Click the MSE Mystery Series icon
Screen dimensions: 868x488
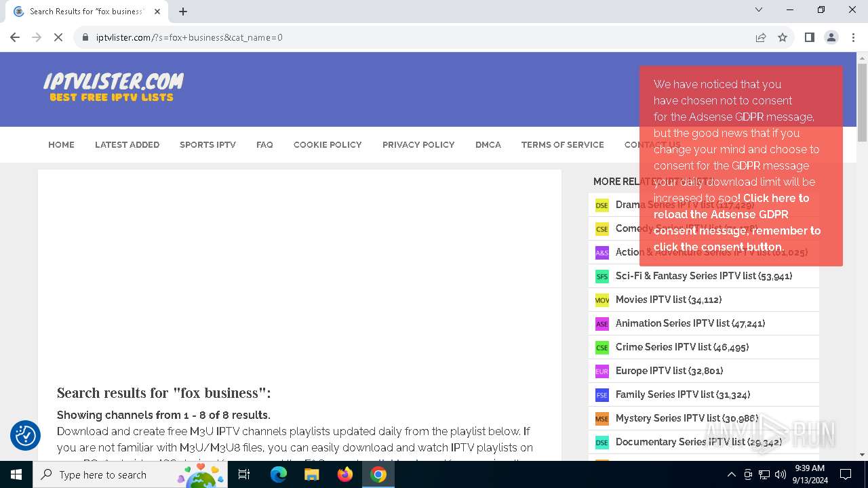[x=601, y=419]
